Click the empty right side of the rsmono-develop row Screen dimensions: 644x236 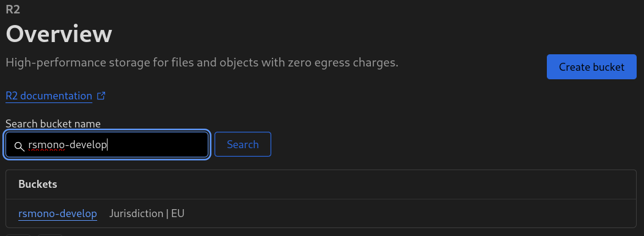click(411, 213)
